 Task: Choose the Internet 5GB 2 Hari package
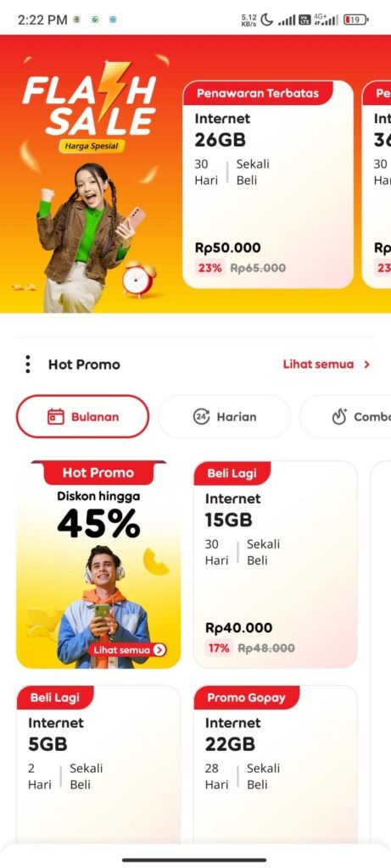point(98,764)
